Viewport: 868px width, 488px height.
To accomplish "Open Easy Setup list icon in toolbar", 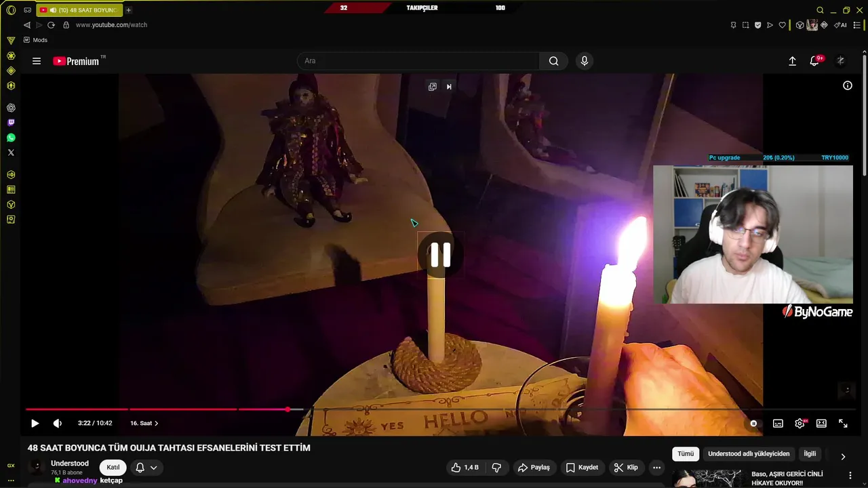I will (x=857, y=25).
